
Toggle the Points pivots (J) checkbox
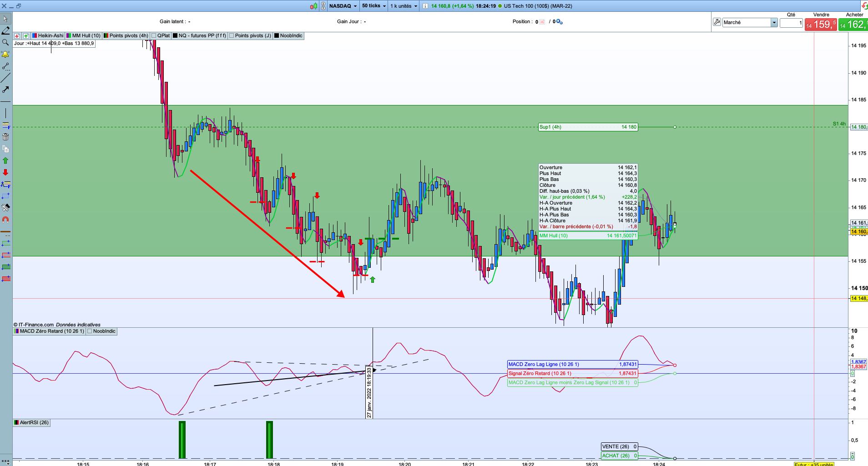pos(232,36)
